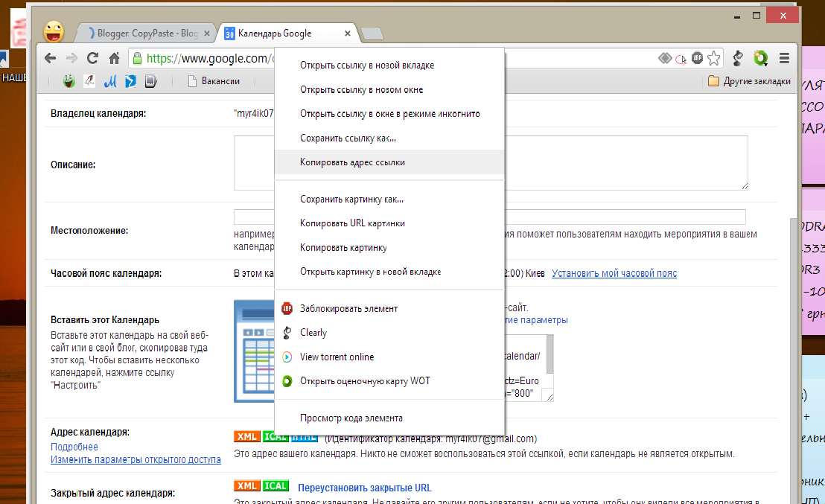The width and height of the screenshot is (825, 504).
Task: Open the Другие закладки folder
Action: [x=749, y=81]
